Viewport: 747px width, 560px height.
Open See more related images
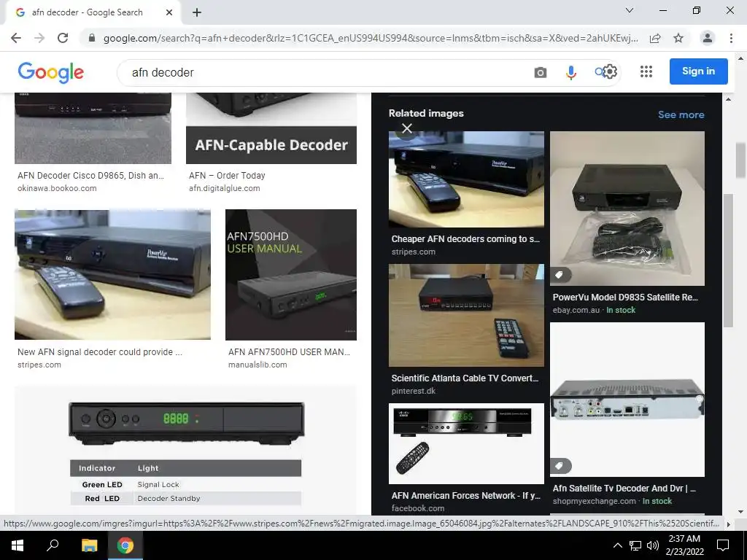pos(681,114)
